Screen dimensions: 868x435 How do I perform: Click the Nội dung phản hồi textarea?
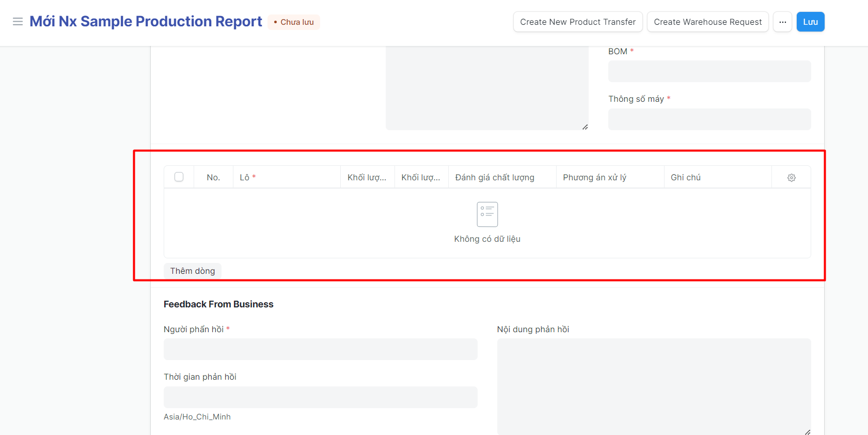[x=653, y=385]
